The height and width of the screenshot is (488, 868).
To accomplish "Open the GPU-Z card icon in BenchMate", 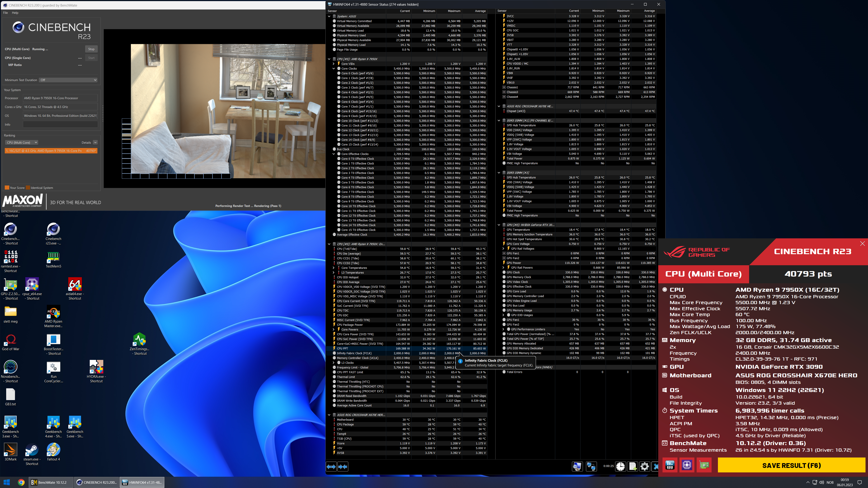I will click(704, 465).
